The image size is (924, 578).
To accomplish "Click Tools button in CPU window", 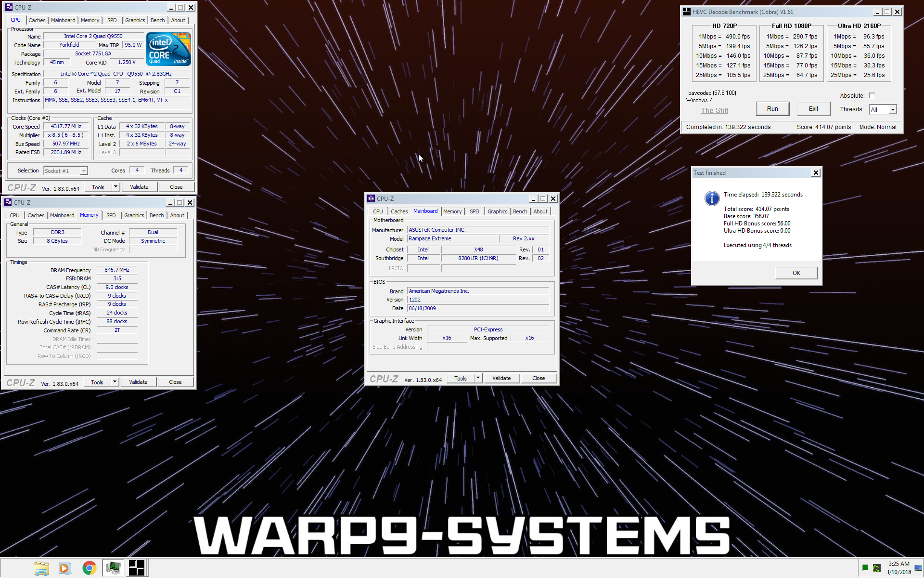I will (98, 187).
